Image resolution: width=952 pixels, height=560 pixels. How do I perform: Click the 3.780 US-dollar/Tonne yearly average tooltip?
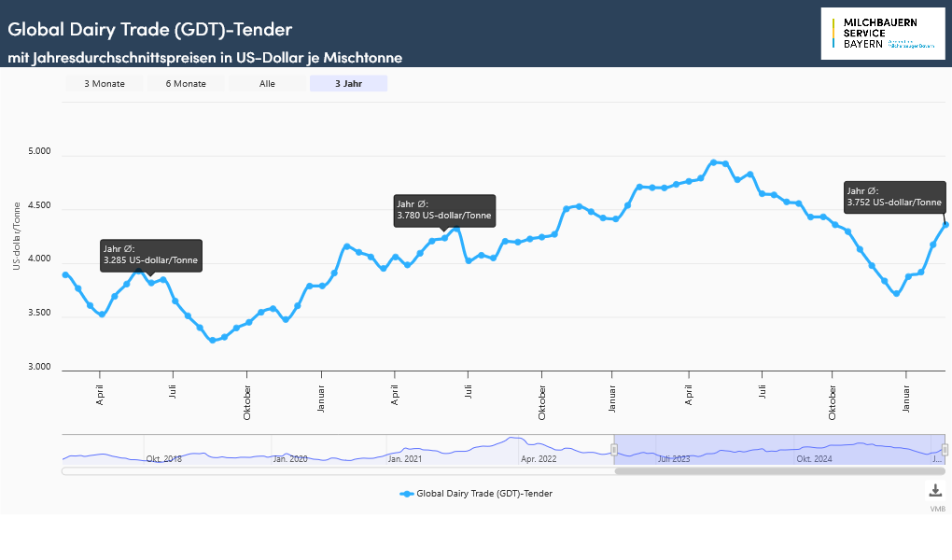[443, 210]
